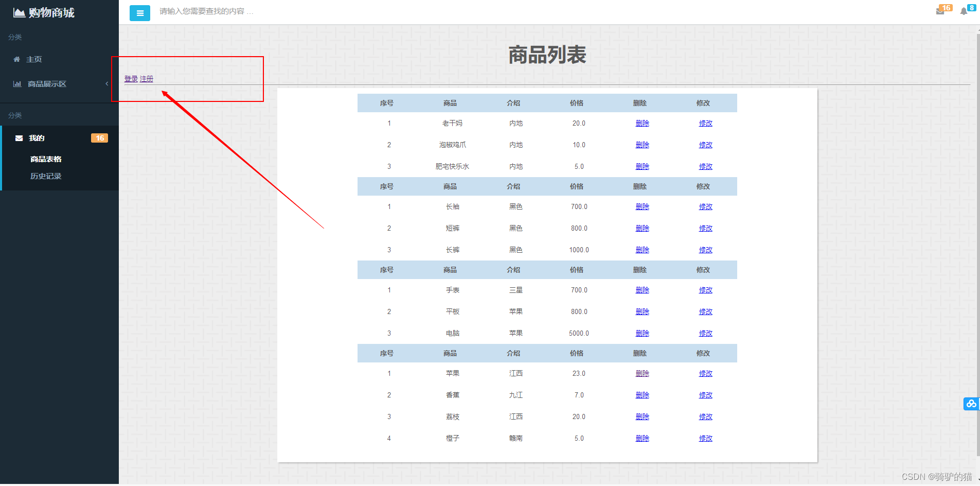The image size is (980, 486).
Task: Delete the 苹果 priced 23.0 row
Action: [642, 373]
